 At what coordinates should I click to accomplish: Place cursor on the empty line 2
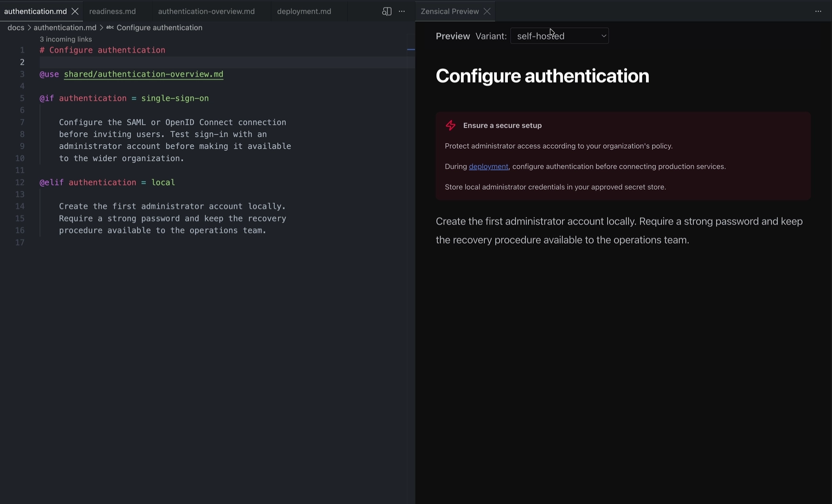pyautogui.click(x=227, y=62)
